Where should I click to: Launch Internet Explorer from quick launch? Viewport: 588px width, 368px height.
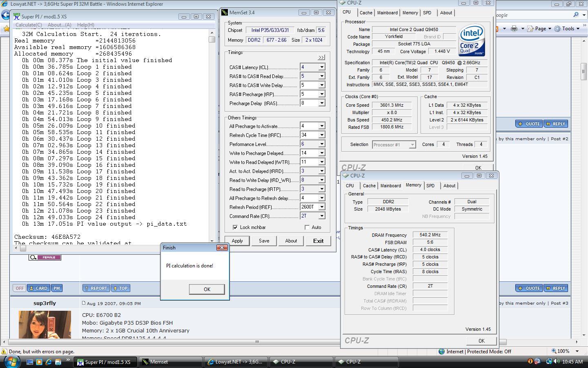point(49,362)
